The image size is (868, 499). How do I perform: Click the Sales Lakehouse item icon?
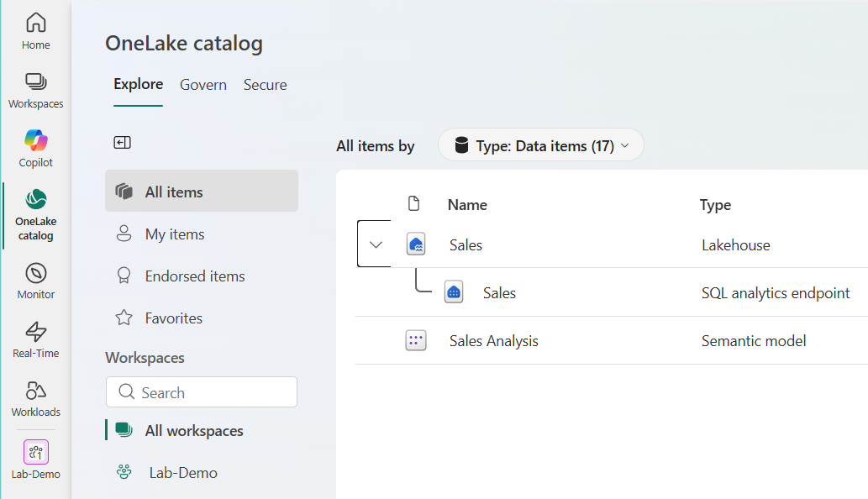[416, 244]
